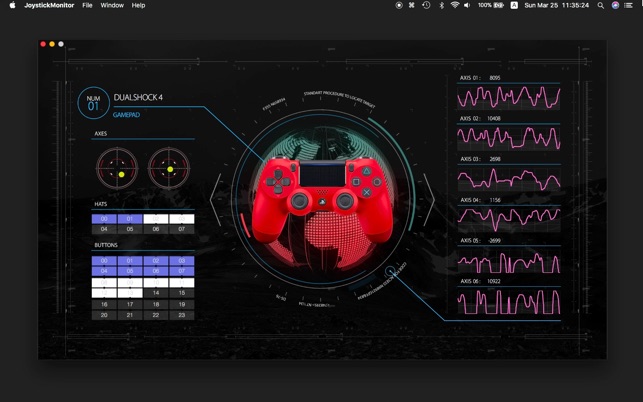643x402 pixels.
Task: Click button indicator 15
Action: coord(182,293)
